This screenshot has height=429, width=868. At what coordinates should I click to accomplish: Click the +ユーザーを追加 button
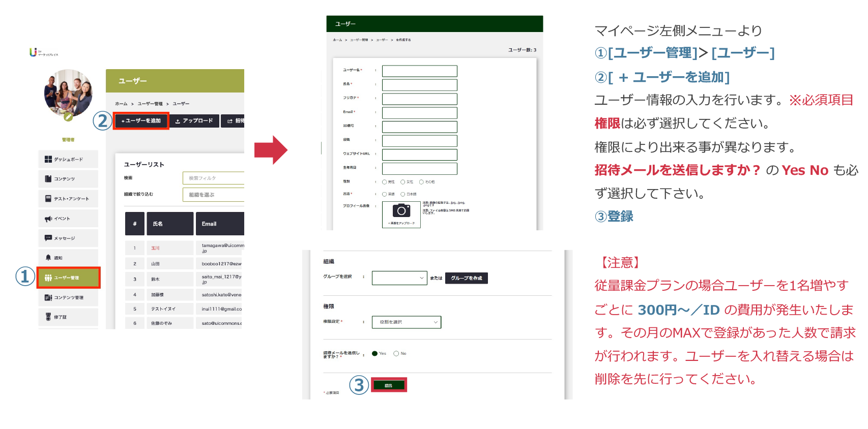click(141, 121)
